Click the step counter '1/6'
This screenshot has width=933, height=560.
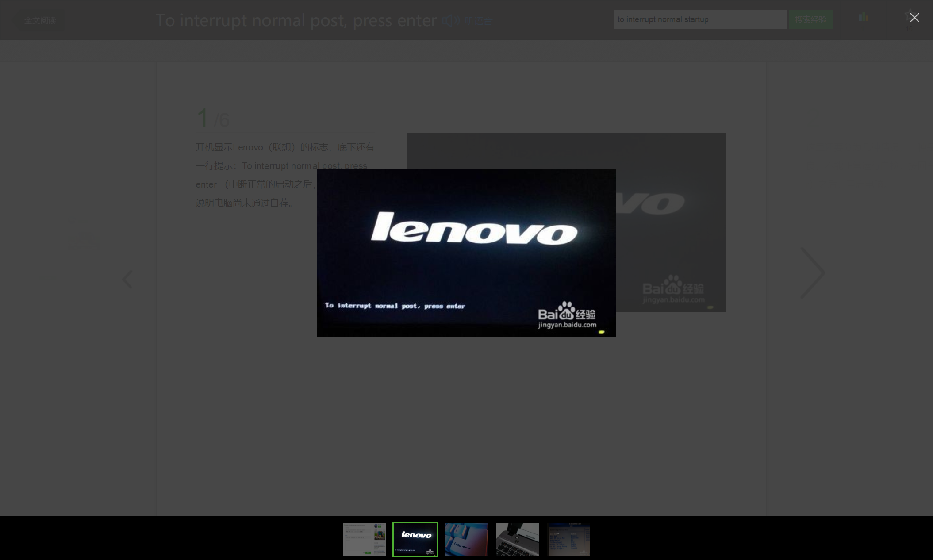213,119
